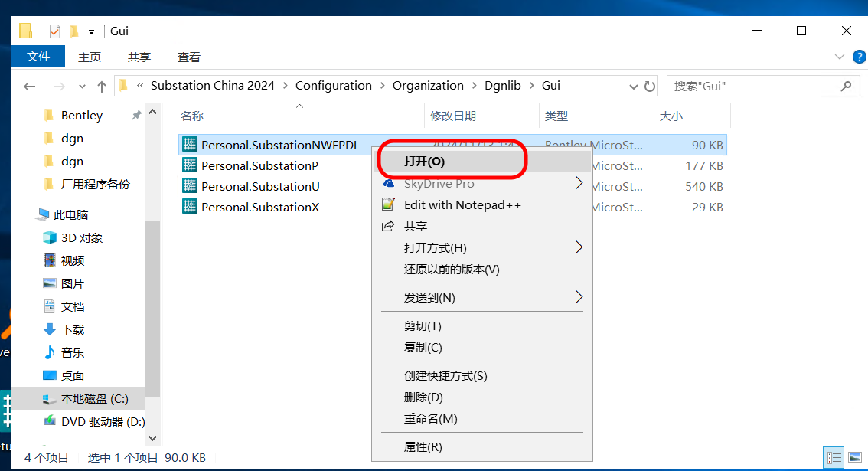This screenshot has width=868, height=471.
Task: Click the Back navigation arrow
Action: pos(30,87)
